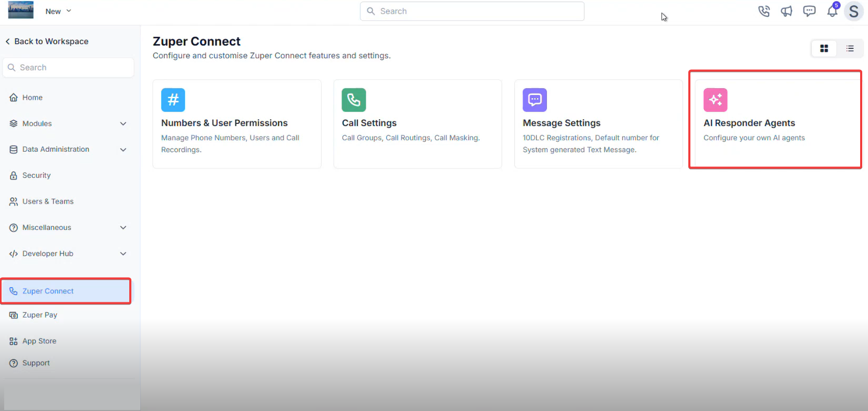
Task: Click the Miscellaneous question-mark icon
Action: [x=14, y=228]
